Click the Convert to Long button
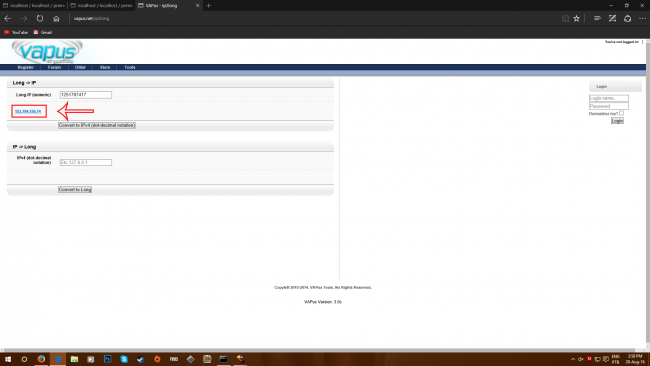Screen dimensions: 650x366 point(75,189)
